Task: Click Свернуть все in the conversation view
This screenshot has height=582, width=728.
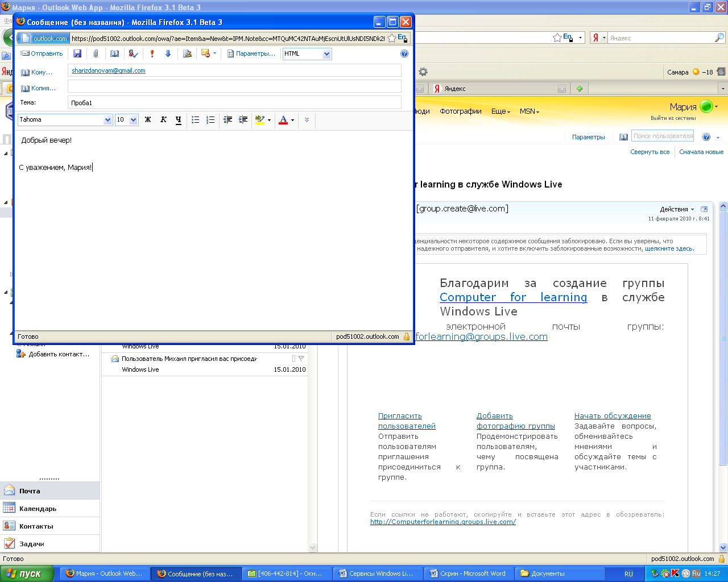Action: 650,152
